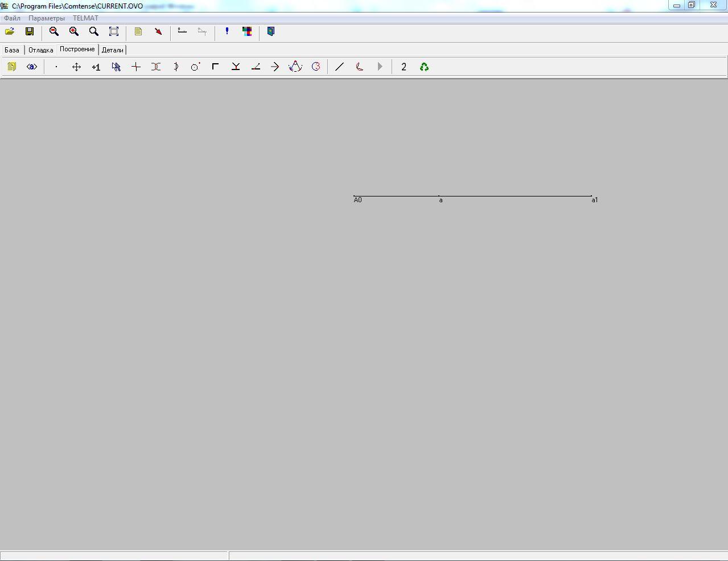Click the blue <a> variable icon
Image resolution: width=728 pixels, height=561 pixels.
point(32,67)
